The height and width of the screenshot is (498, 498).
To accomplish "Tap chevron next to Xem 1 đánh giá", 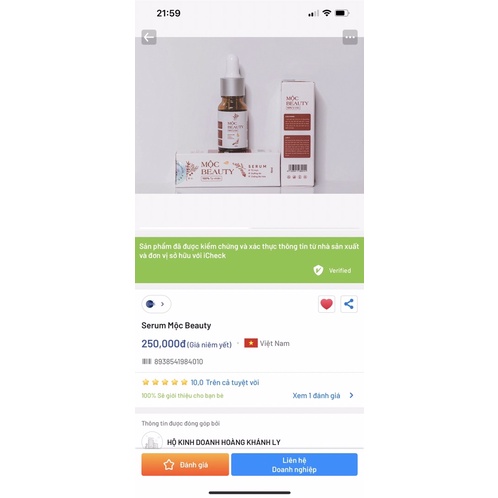I will coord(351,395).
